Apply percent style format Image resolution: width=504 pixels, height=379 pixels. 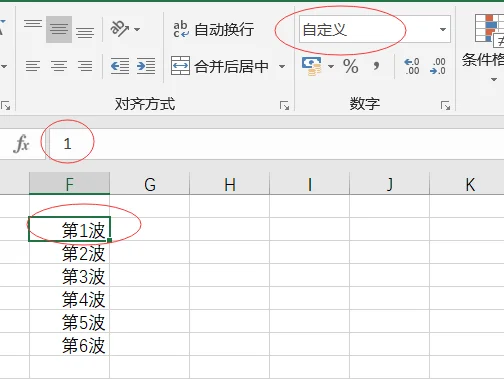pos(351,66)
